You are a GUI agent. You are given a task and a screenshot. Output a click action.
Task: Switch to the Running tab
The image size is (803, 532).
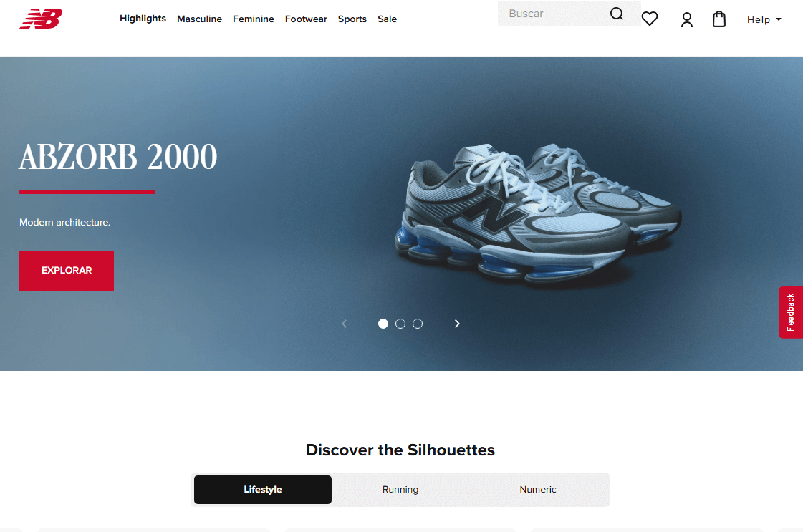click(400, 490)
